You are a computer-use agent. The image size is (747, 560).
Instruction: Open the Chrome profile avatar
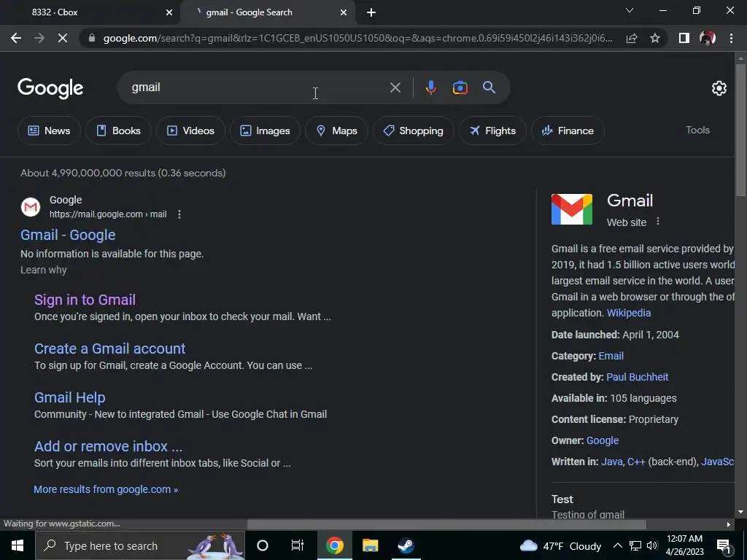click(x=708, y=38)
